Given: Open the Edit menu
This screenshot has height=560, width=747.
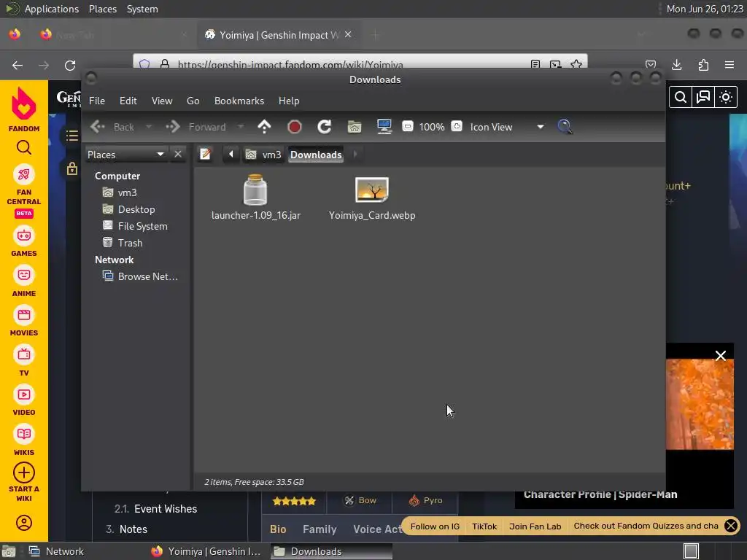Looking at the screenshot, I should pyautogui.click(x=128, y=101).
